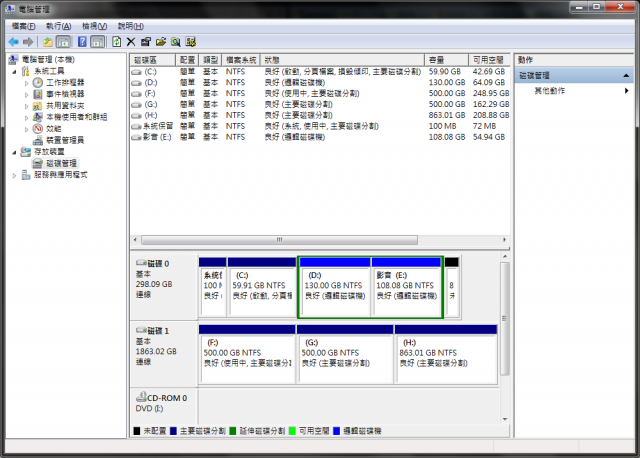
Task: Collapse the 存放裝置 tree node
Action: pos(14,153)
